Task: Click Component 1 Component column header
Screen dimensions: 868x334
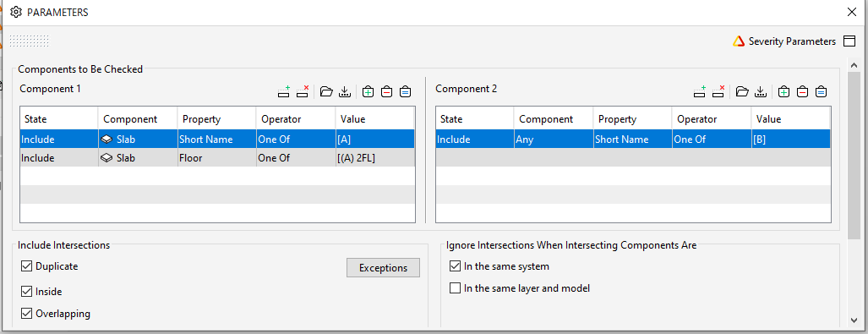Action: click(138, 118)
